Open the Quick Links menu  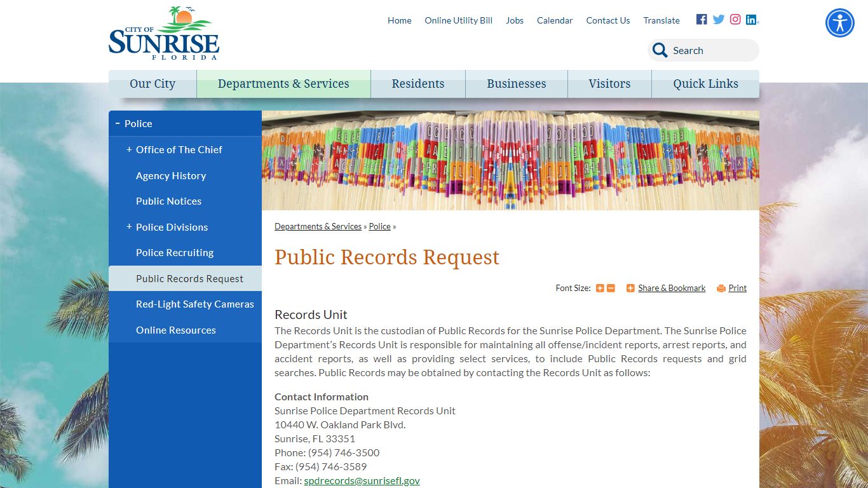click(705, 84)
